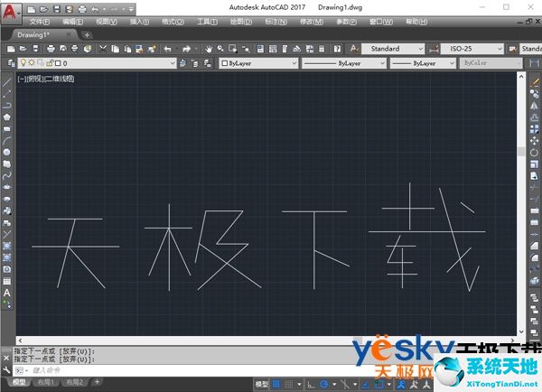This screenshot has height=392, width=542.
Task: Click the 模型 model space status button
Action: (x=262, y=384)
